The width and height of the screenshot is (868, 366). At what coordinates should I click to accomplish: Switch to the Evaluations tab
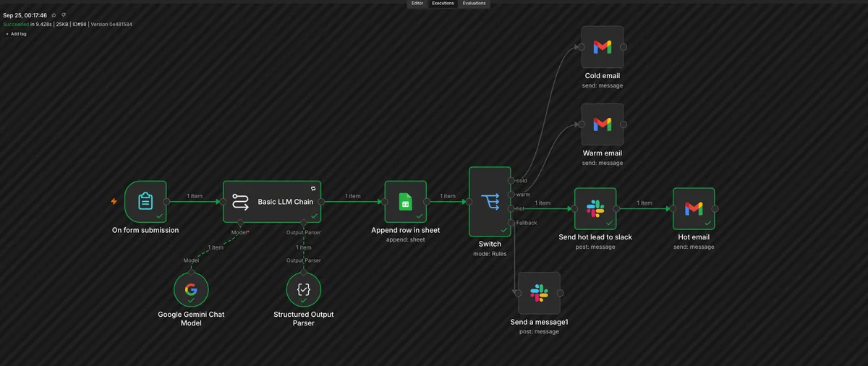tap(475, 4)
